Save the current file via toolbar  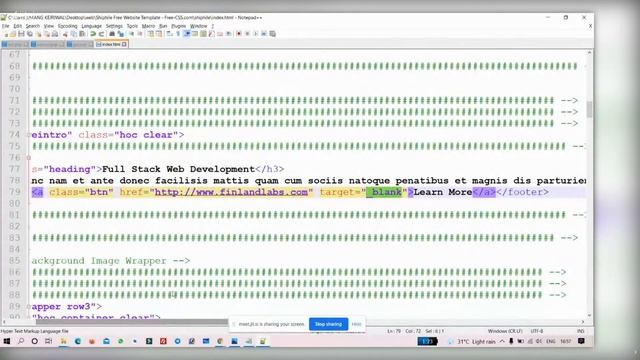click(21, 34)
